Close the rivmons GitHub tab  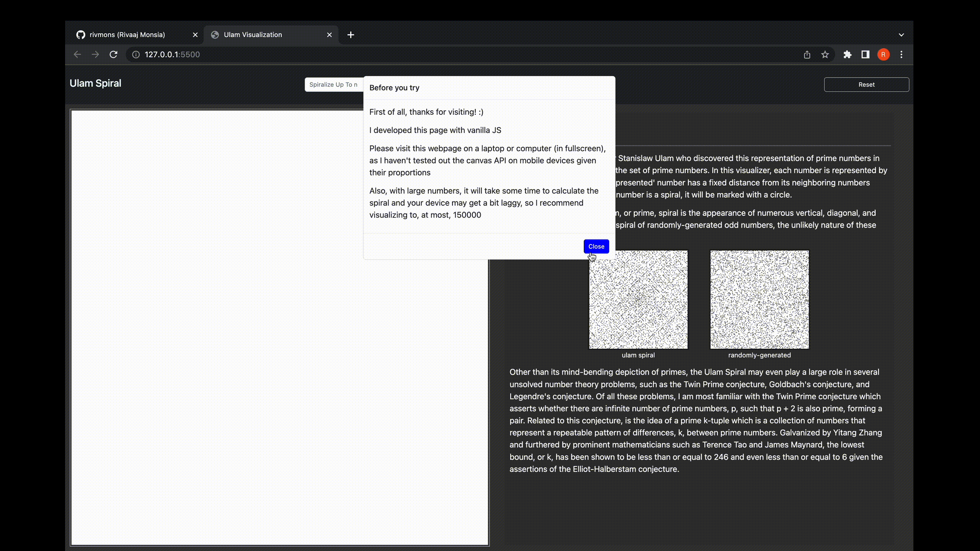195,34
